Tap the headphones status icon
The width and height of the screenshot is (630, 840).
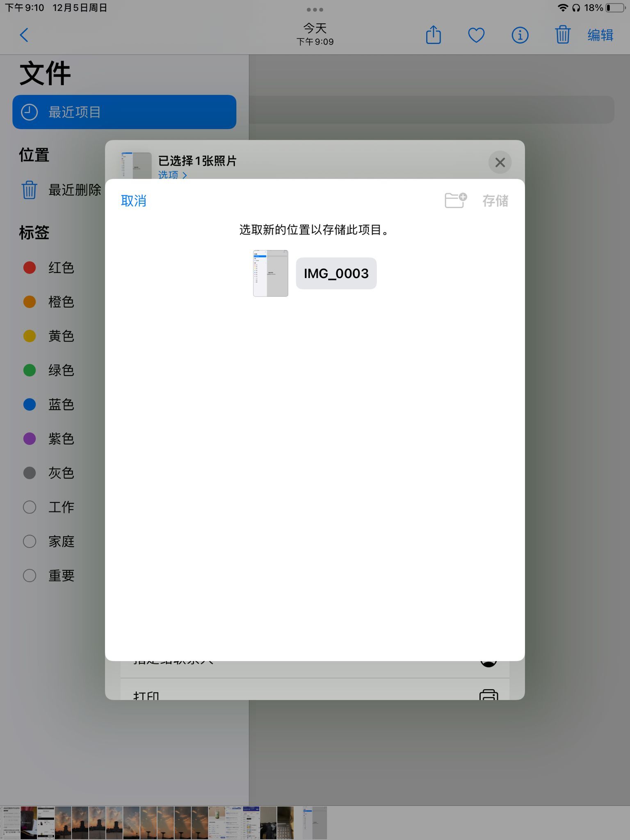tap(576, 8)
